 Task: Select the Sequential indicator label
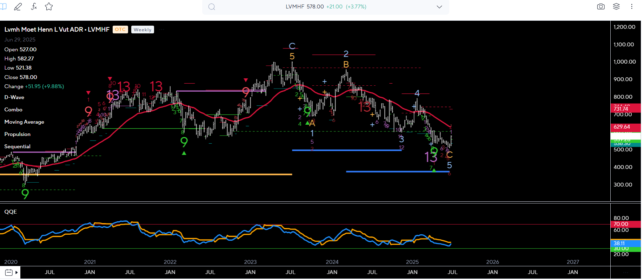18,146
